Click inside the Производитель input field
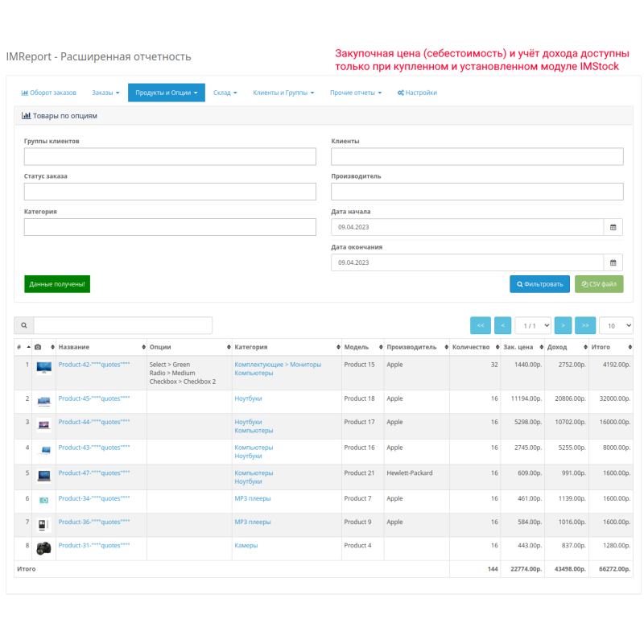644x644 pixels. (477, 192)
